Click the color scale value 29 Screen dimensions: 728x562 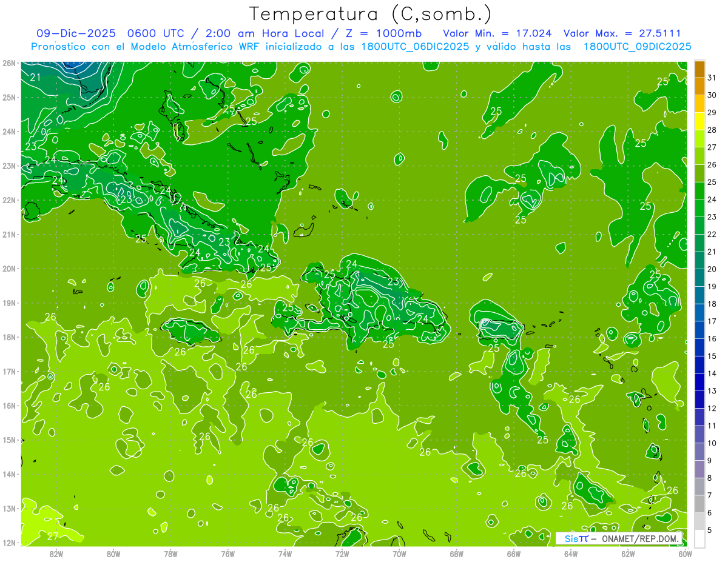pos(712,112)
